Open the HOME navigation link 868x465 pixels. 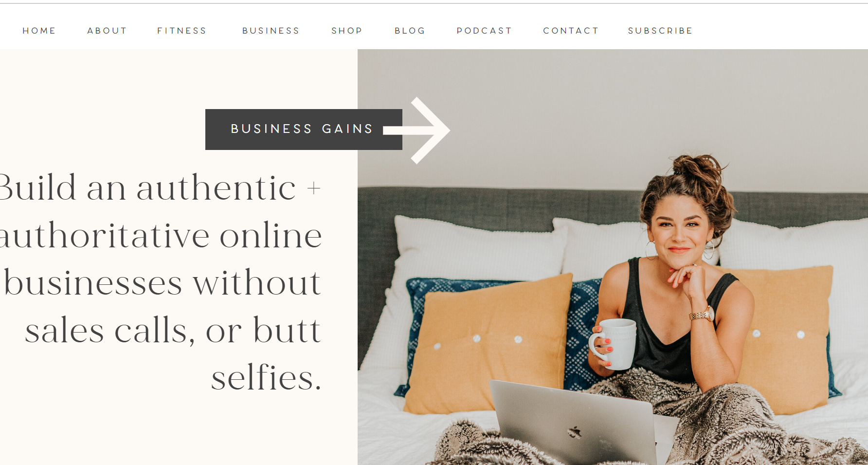tap(39, 31)
